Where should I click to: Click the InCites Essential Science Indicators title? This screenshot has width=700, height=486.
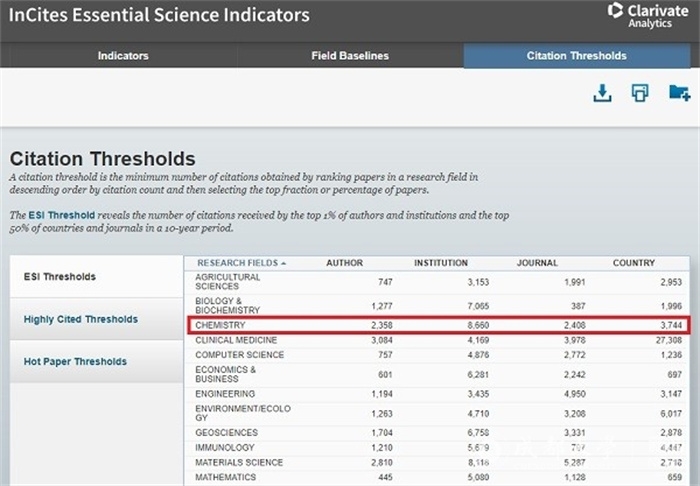pyautogui.click(x=159, y=16)
